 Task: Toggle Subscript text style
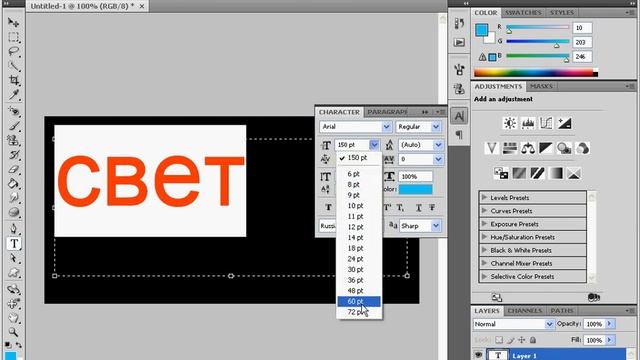coord(400,207)
